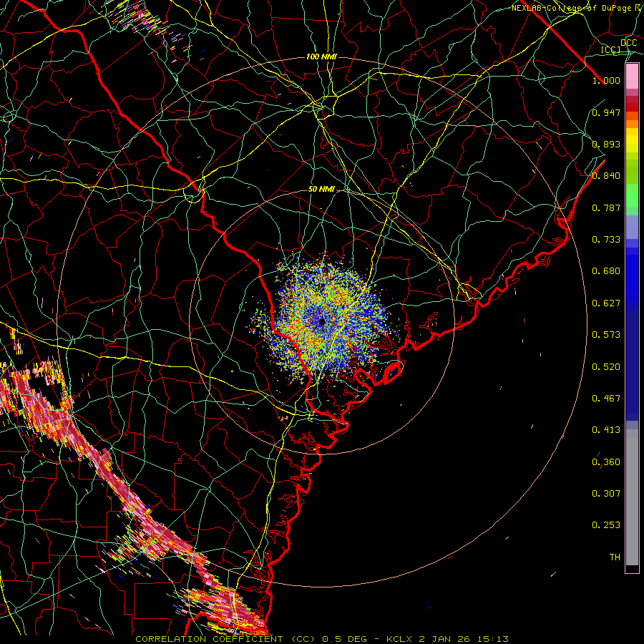Viewport: 644px width, 644px height.
Task: Click the "TH" threshold label on the scale
Action: pyautogui.click(x=615, y=557)
